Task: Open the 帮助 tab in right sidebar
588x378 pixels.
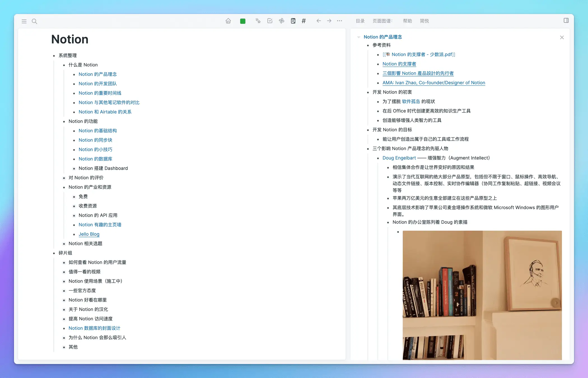Action: 407,21
